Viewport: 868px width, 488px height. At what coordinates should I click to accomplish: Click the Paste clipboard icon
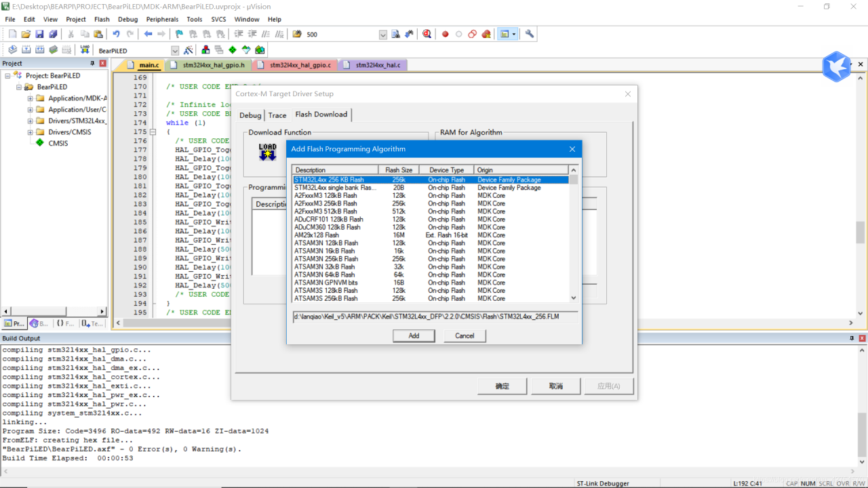point(98,34)
